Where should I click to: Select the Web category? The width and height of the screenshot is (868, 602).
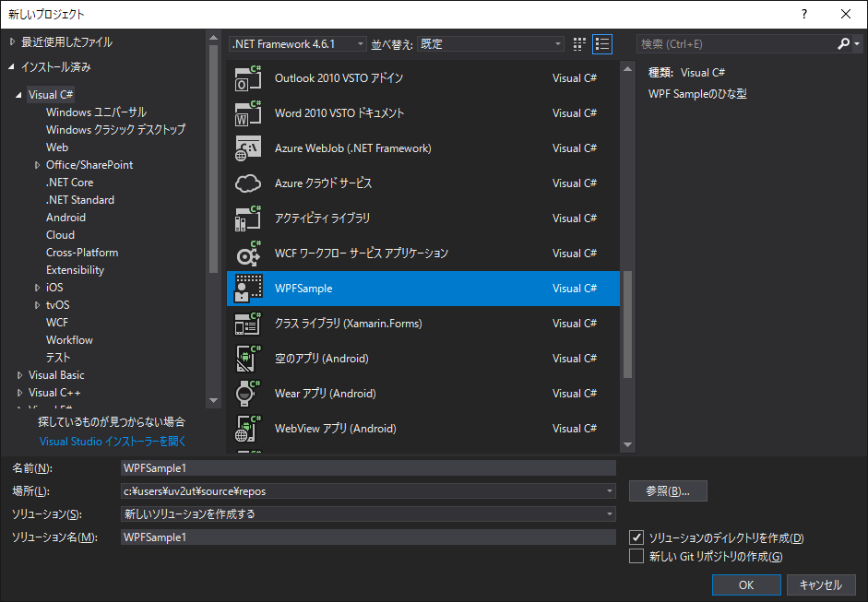[x=57, y=148]
